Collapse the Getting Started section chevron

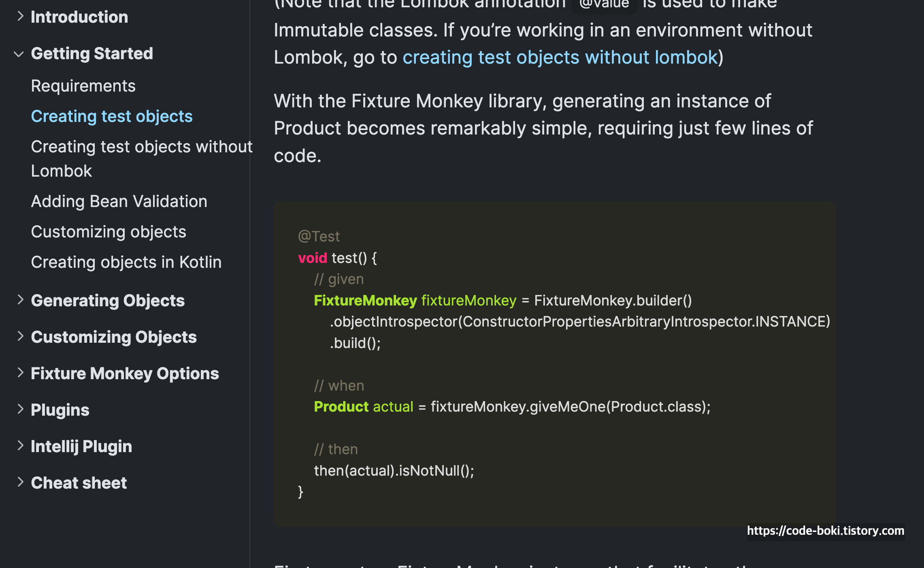point(19,54)
